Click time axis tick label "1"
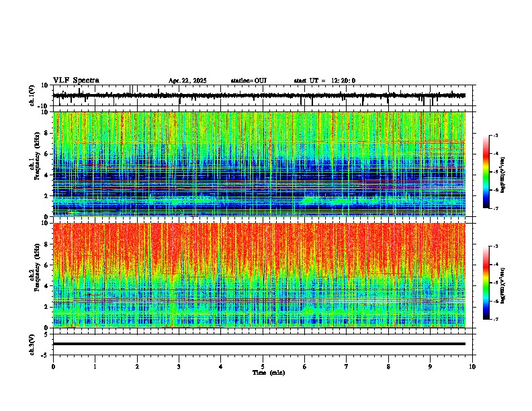Image resolution: width=532 pixels, height=411 pixels. pyautogui.click(x=95, y=367)
